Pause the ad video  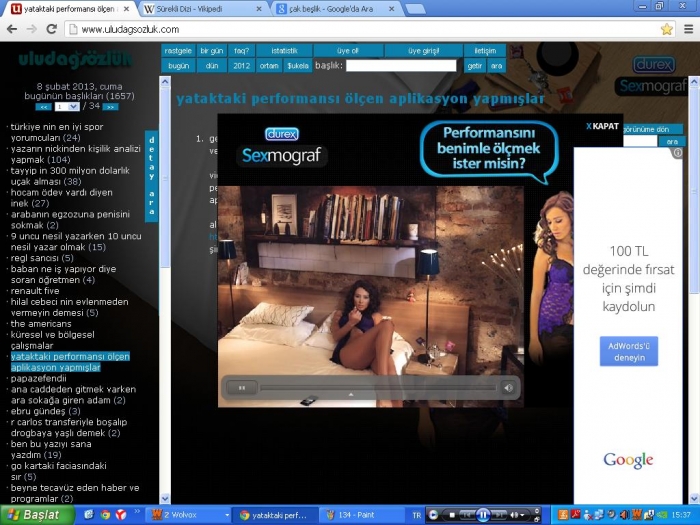(x=242, y=388)
